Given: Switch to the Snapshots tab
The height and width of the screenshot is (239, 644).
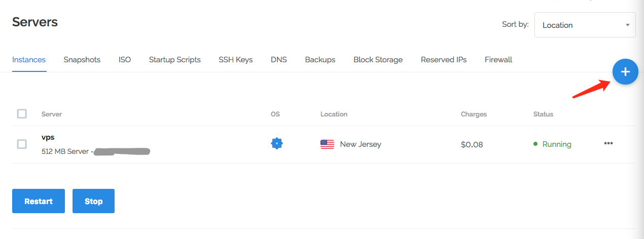Looking at the screenshot, I should coord(82,60).
